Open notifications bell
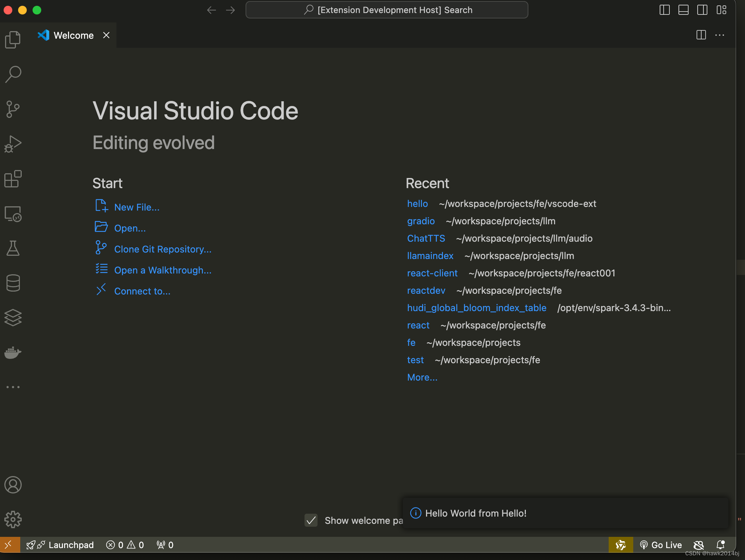The image size is (745, 560). point(721,545)
